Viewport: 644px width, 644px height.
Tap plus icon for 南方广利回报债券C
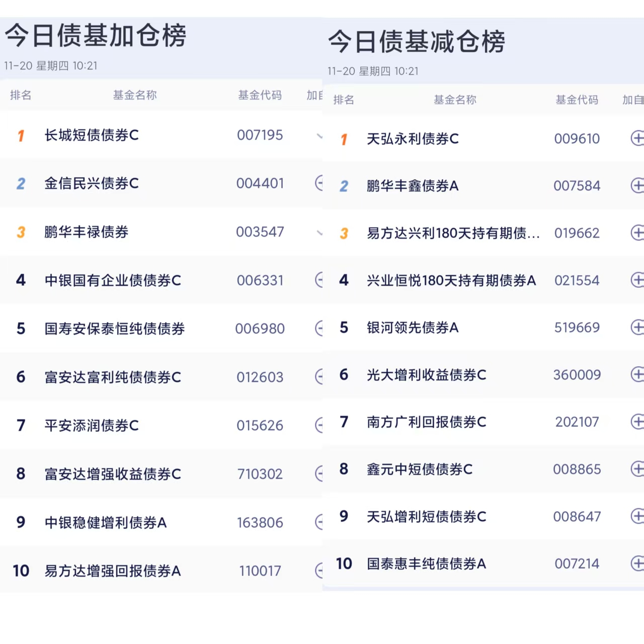(x=637, y=422)
